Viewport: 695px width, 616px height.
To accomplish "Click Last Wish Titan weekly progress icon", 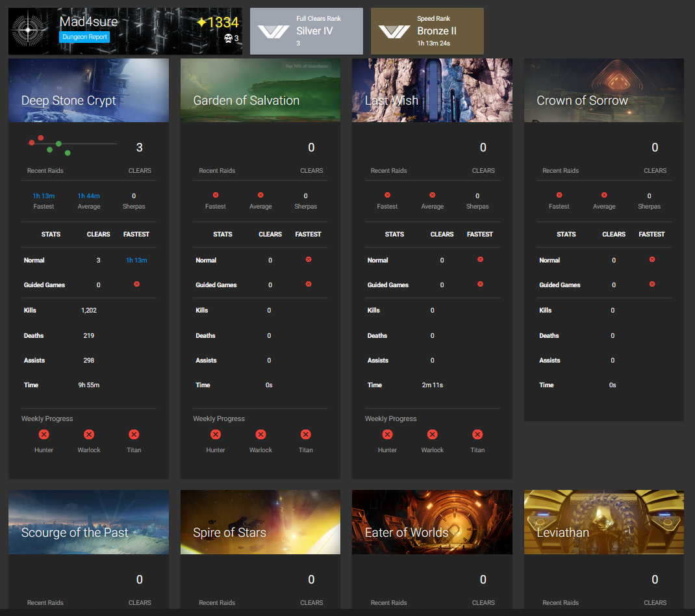I will (477, 435).
